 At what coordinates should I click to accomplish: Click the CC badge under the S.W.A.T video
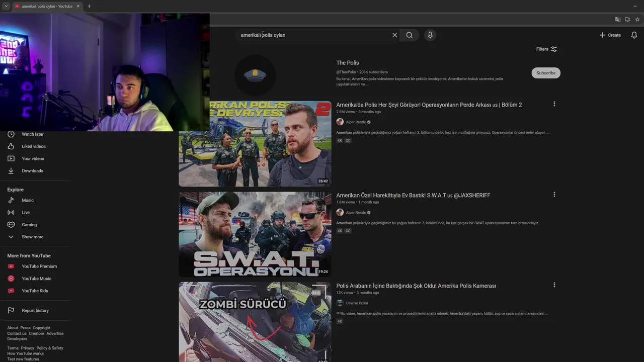(x=348, y=231)
